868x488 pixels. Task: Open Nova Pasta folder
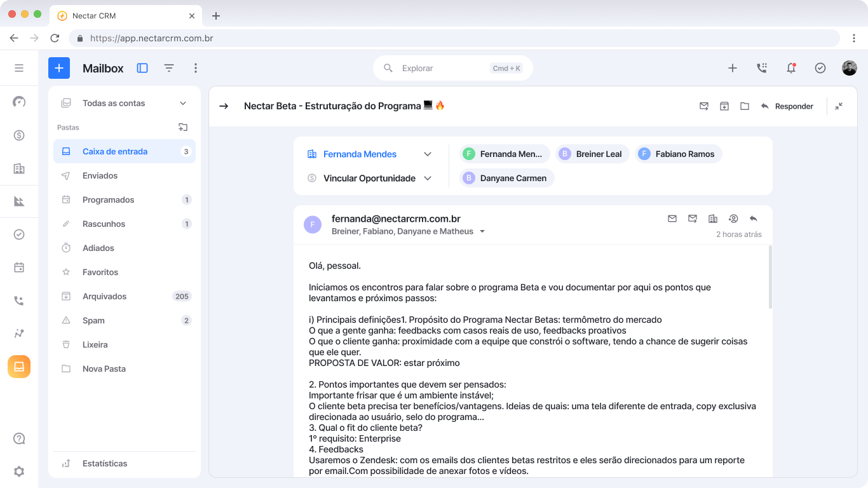(125, 369)
